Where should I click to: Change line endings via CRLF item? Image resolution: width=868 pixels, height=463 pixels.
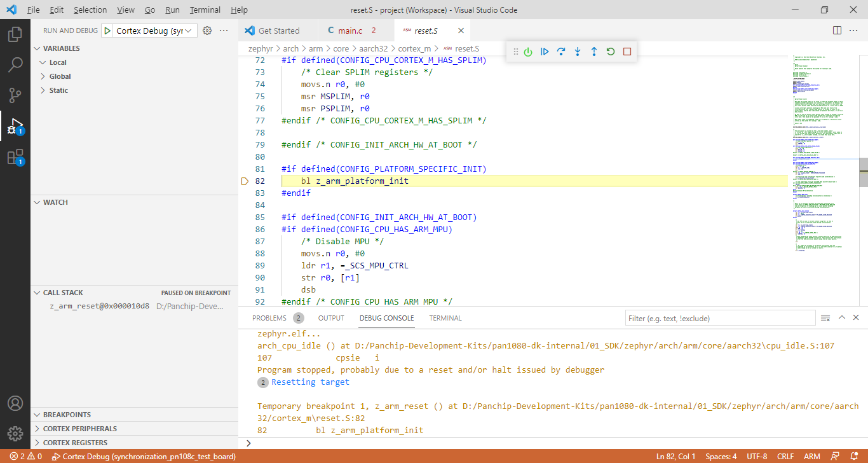(785, 457)
